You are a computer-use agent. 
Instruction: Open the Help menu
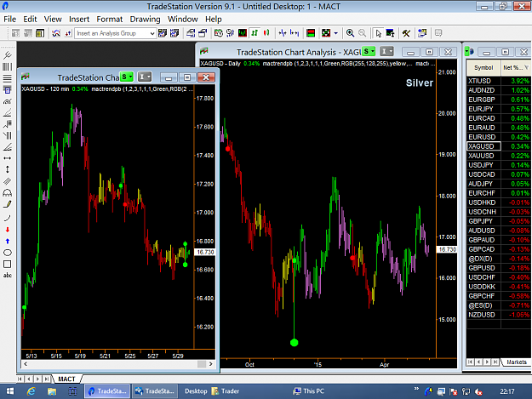[213, 19]
